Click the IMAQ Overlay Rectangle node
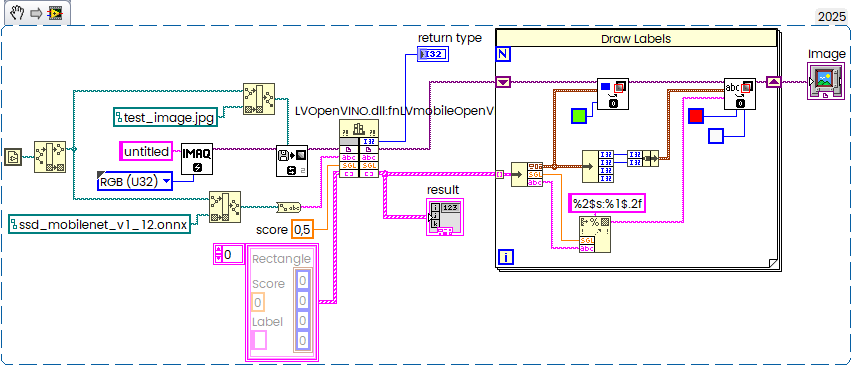 tap(613, 93)
